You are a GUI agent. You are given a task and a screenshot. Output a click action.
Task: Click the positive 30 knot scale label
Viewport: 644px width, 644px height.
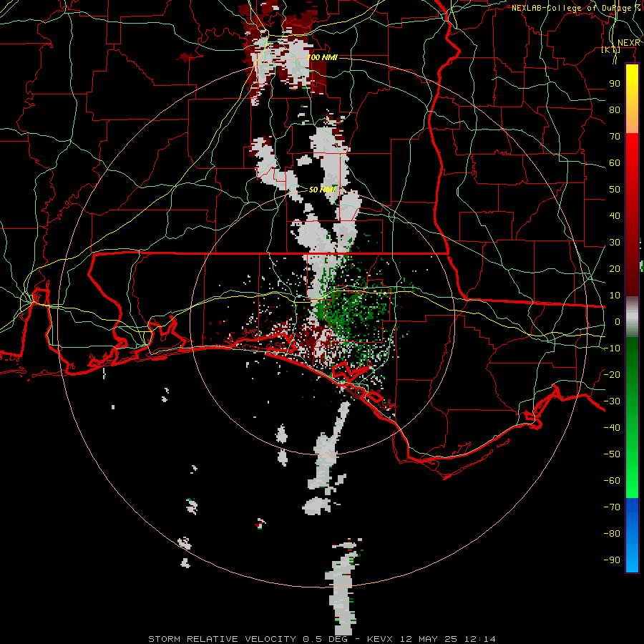click(615, 243)
